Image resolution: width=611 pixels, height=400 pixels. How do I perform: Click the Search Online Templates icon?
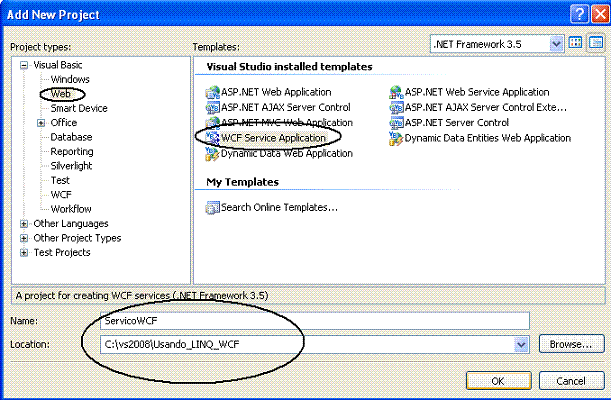click(x=212, y=208)
